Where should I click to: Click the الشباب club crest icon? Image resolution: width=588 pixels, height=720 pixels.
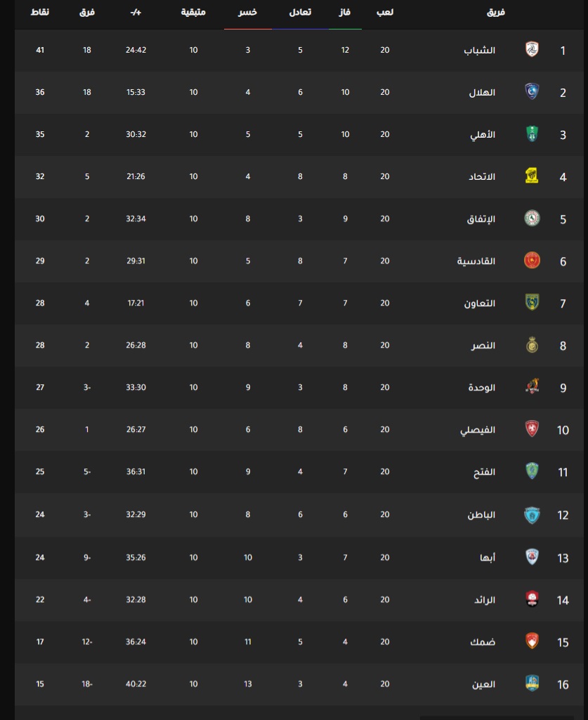coord(532,50)
